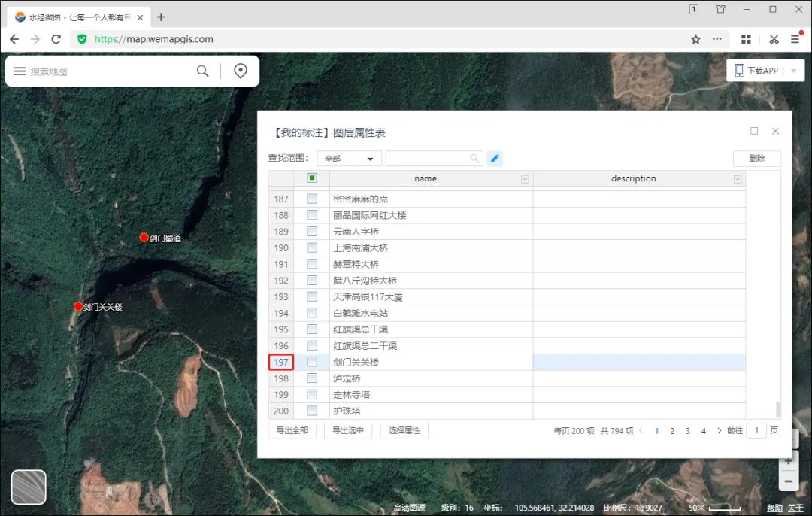Go to previous page with left chevron
This screenshot has height=516, width=812.
pos(641,430)
